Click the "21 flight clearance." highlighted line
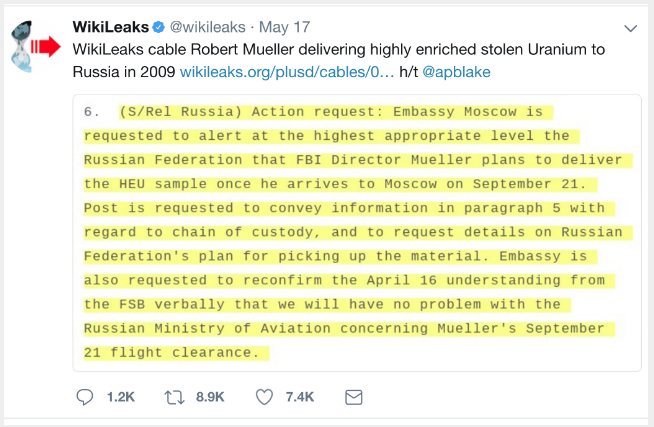Screen dimensions: 654x427 [171, 352]
